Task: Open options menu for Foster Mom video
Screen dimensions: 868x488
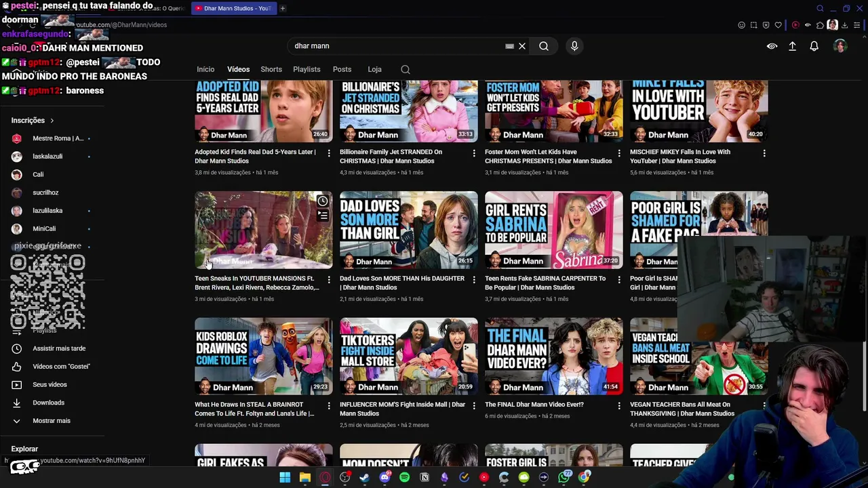Action: point(619,153)
